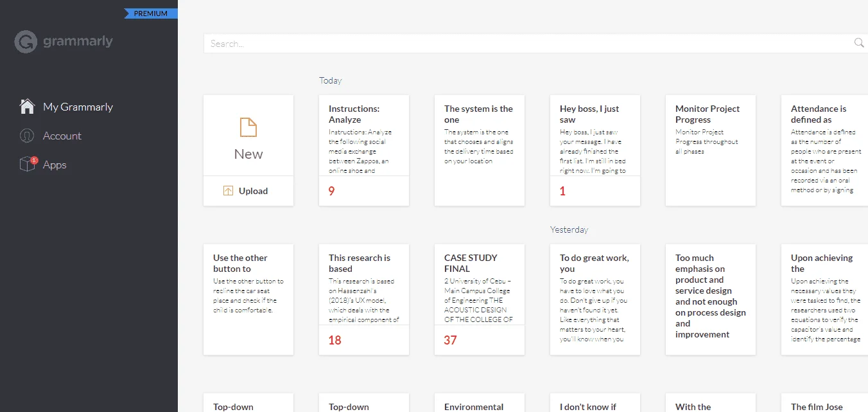
Task: Open the 'With the' document card
Action: (711, 402)
